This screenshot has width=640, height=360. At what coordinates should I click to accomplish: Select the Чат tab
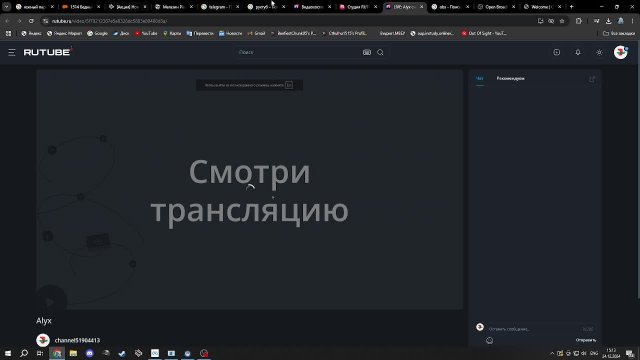pos(480,78)
